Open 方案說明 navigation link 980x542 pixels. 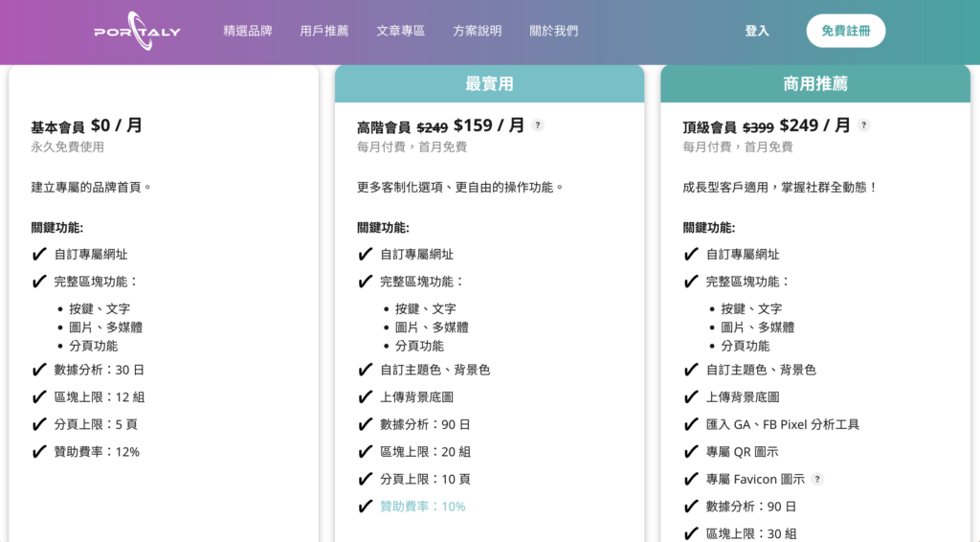(x=478, y=31)
